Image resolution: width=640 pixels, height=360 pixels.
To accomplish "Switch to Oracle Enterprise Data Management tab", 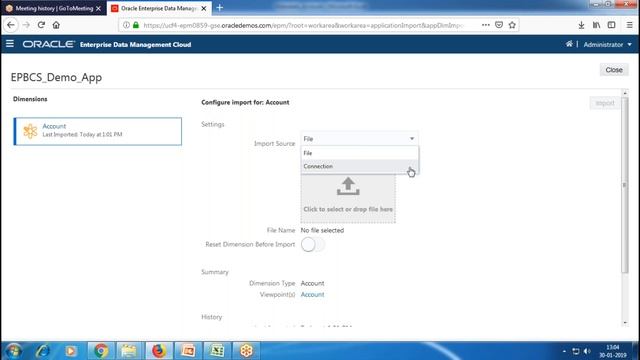I will coord(159,8).
